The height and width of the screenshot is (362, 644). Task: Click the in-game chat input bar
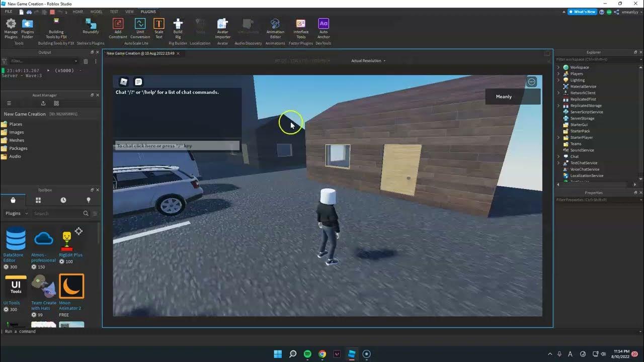(177, 146)
